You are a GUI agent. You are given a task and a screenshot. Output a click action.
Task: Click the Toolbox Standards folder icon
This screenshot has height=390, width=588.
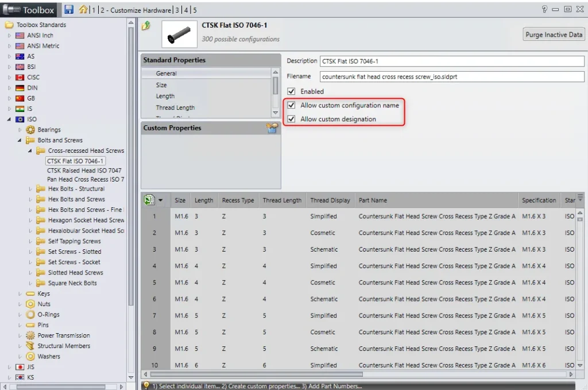tap(9, 25)
